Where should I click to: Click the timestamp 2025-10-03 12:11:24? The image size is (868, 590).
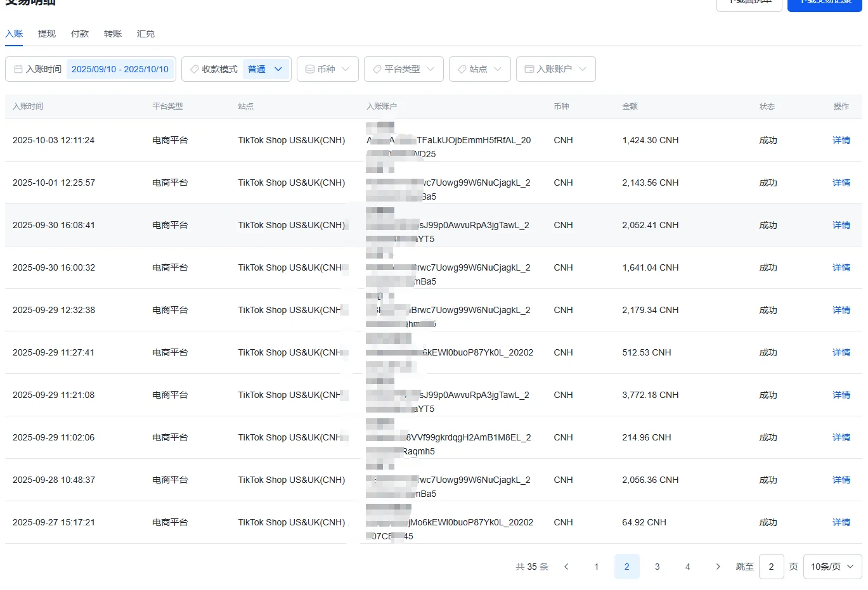tap(54, 140)
